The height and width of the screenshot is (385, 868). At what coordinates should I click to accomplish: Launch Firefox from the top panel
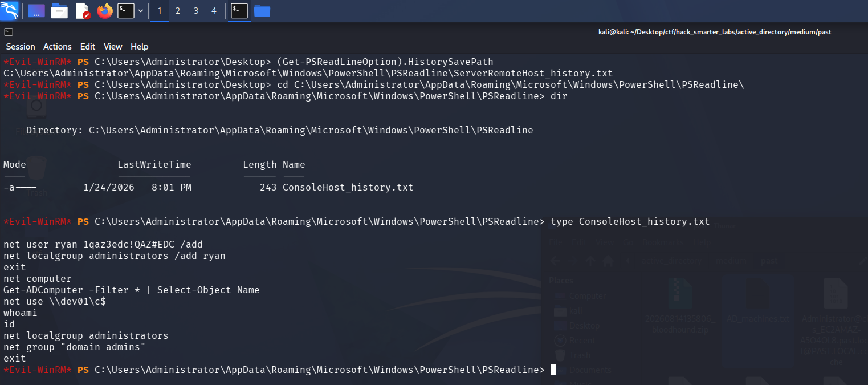coord(105,10)
